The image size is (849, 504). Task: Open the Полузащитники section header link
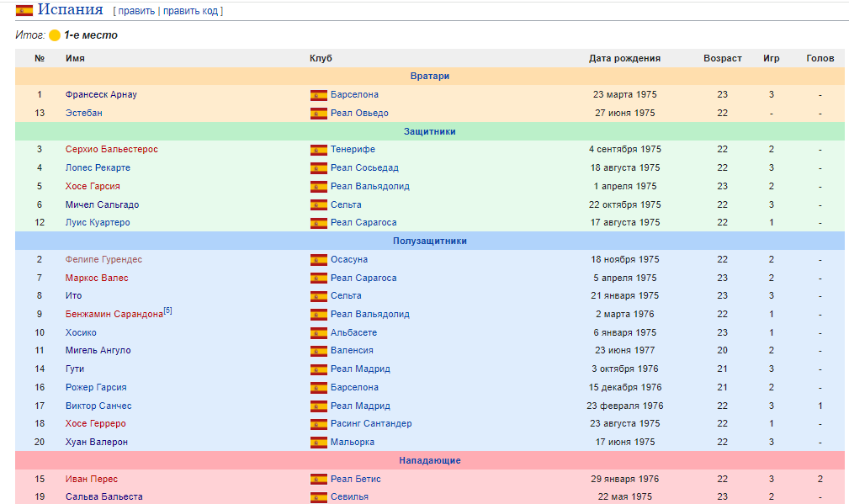click(x=430, y=241)
